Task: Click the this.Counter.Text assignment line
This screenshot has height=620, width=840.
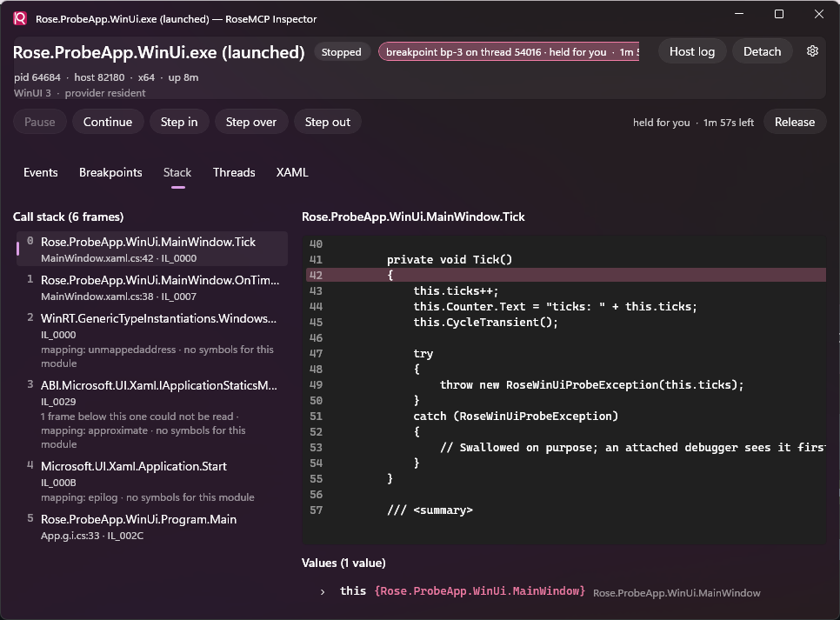Action: pos(555,306)
